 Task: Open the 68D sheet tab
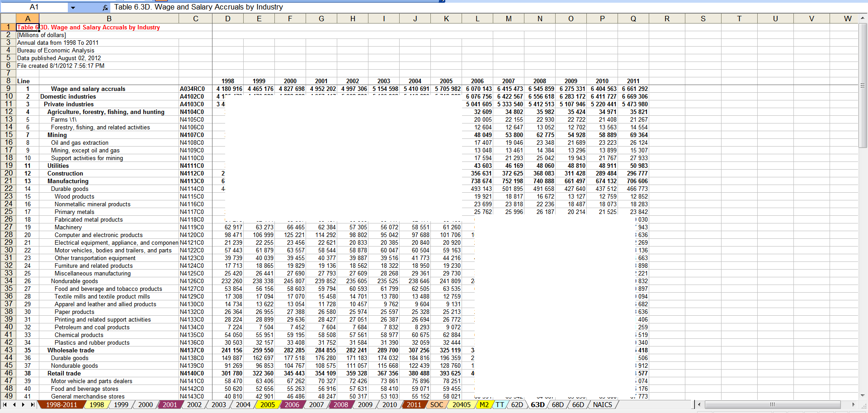[558, 405]
